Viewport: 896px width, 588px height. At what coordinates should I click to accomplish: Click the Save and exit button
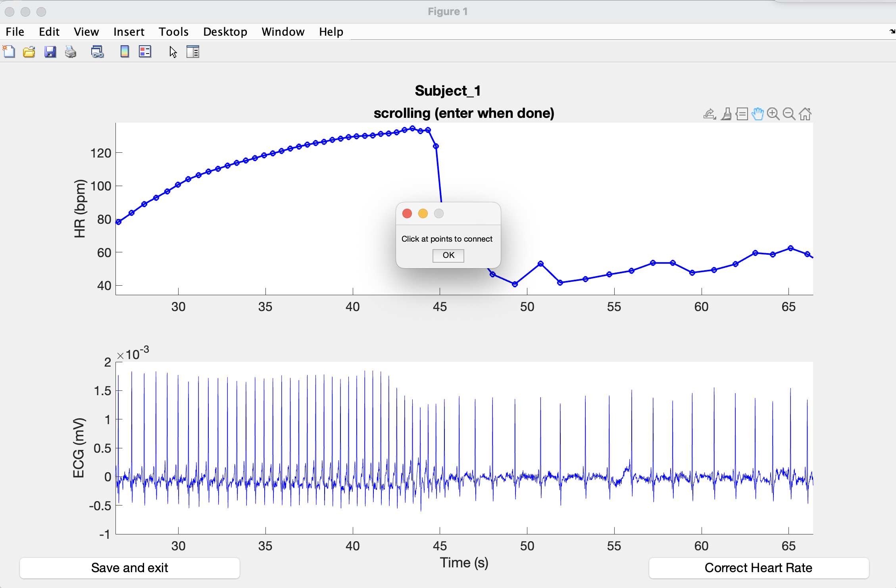pyautogui.click(x=129, y=568)
